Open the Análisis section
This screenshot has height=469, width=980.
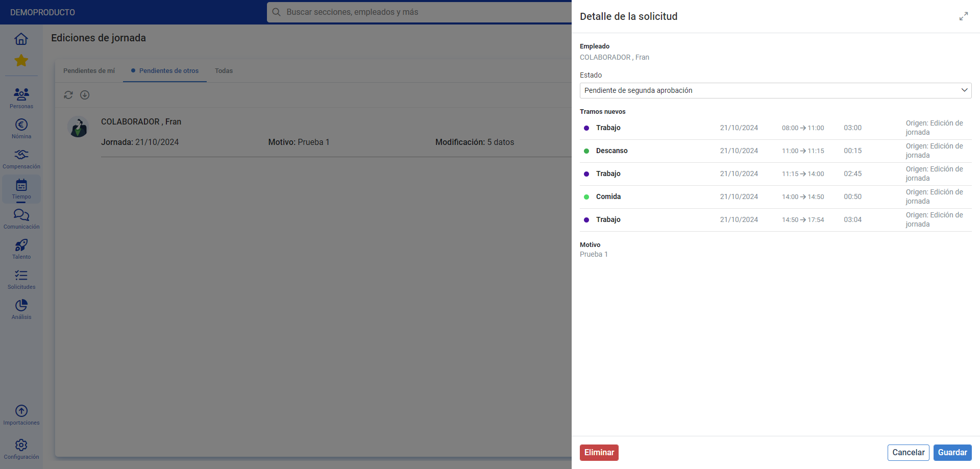click(x=21, y=309)
